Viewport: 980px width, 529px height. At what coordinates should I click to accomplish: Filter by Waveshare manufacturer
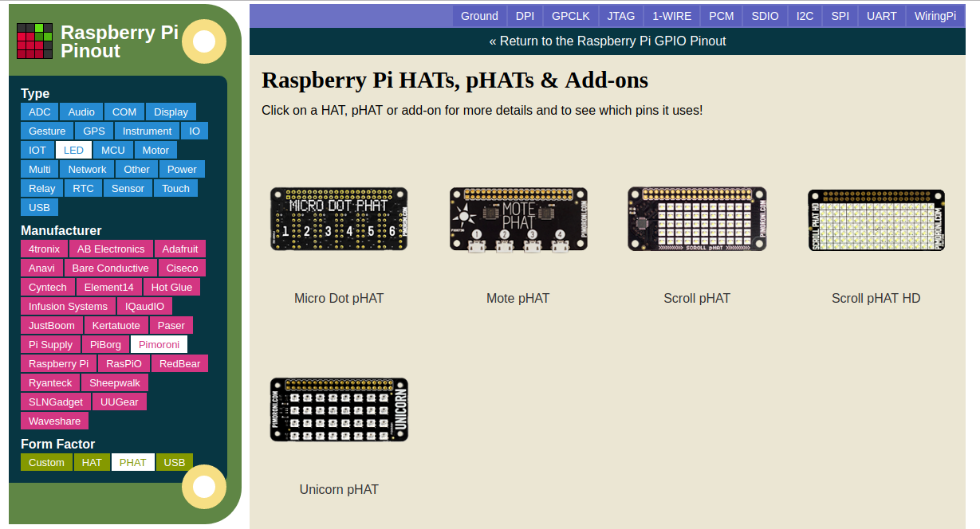pyautogui.click(x=54, y=421)
